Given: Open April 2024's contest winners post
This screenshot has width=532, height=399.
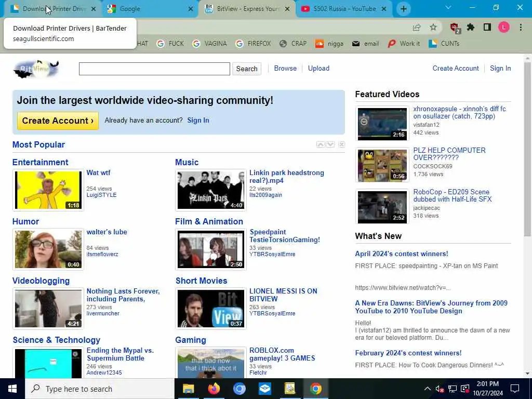Looking at the screenshot, I should click(402, 254).
